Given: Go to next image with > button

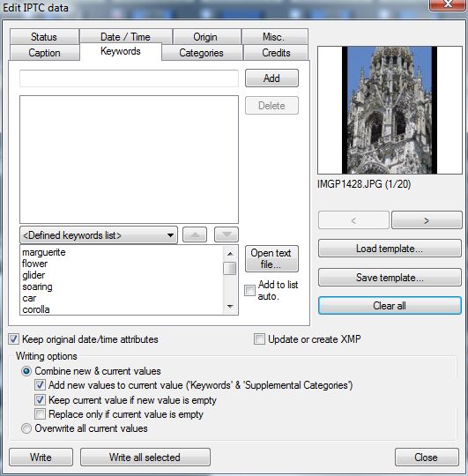Looking at the screenshot, I should click(427, 220).
